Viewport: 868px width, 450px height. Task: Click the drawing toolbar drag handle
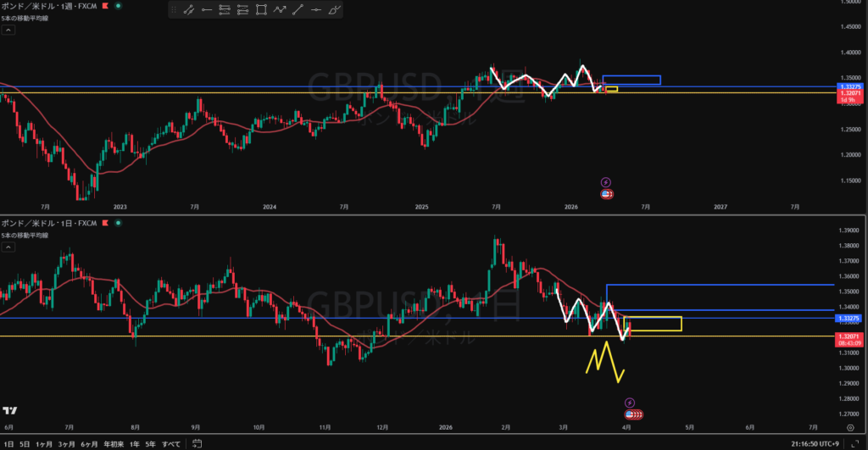174,10
